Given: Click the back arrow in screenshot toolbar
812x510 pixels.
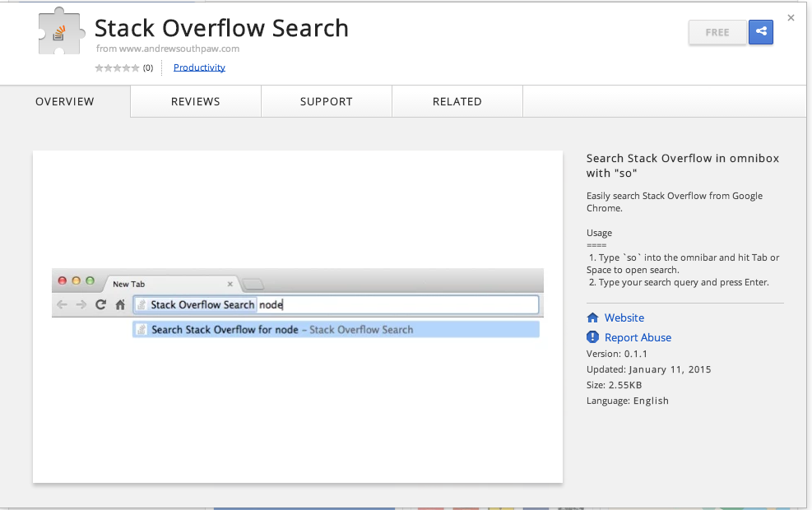Looking at the screenshot, I should pyautogui.click(x=62, y=304).
